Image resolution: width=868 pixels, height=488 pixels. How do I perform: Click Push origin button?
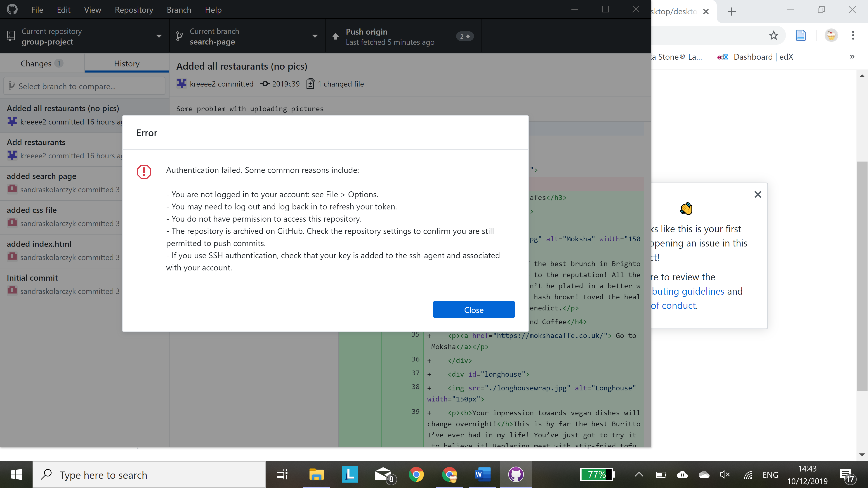point(403,36)
